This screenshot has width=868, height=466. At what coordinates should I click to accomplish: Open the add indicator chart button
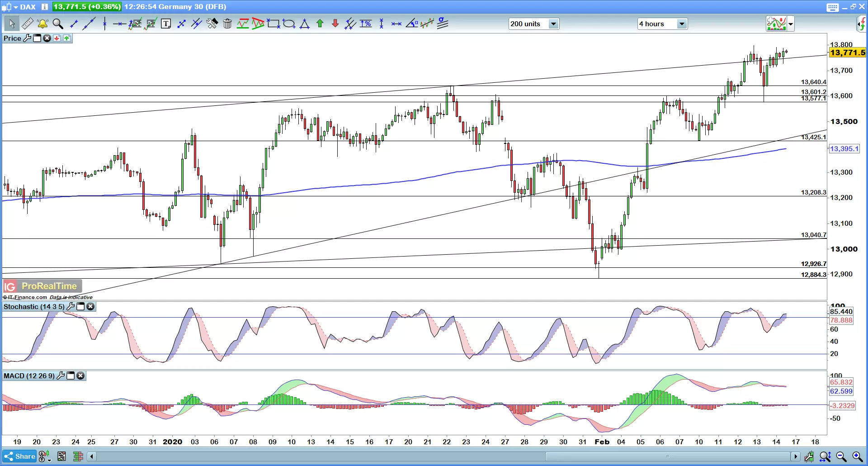point(776,24)
